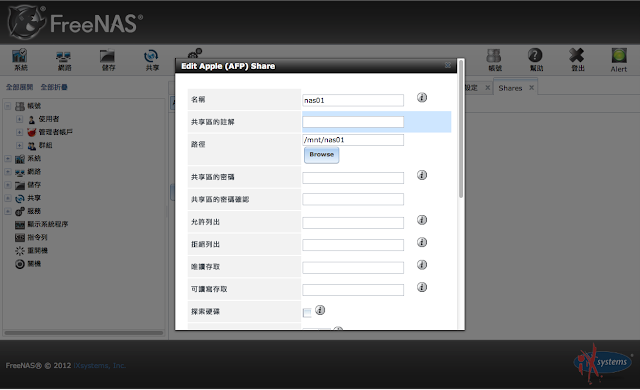Click the FreeNAS logo in header
The height and width of the screenshot is (390, 640).
[76, 22]
